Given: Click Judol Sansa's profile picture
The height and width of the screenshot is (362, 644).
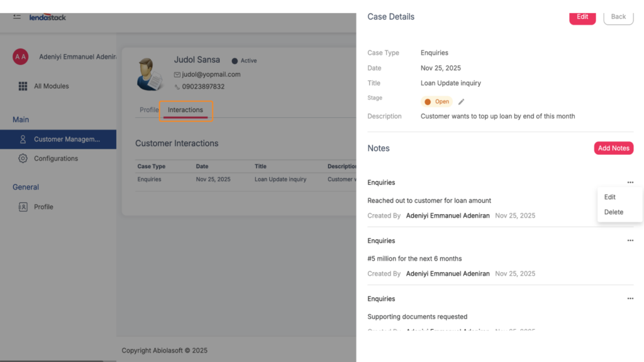Looking at the screenshot, I should coord(150,74).
